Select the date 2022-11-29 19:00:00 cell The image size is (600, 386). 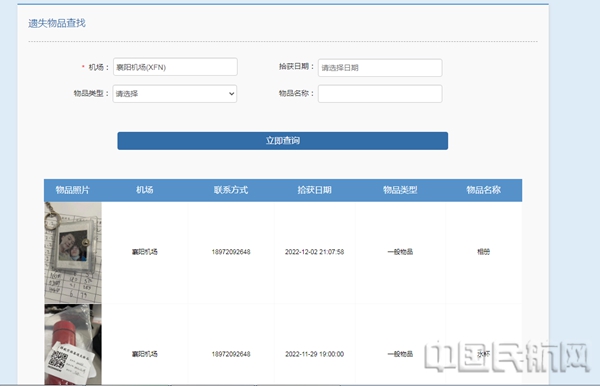tap(315, 354)
